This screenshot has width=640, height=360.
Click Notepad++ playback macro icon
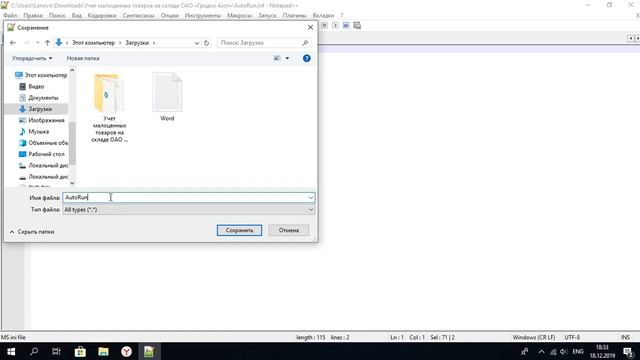[x=335, y=25]
